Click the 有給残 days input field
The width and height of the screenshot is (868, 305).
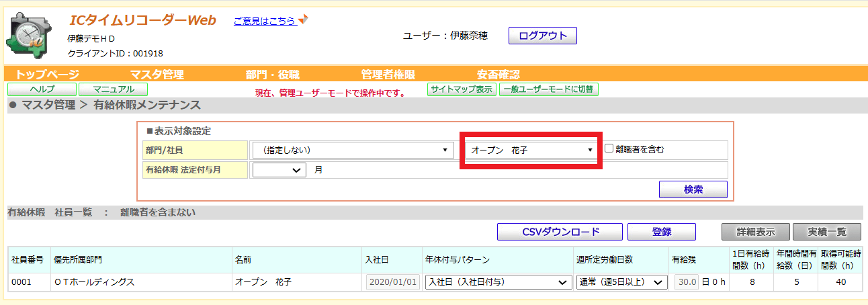[687, 282]
